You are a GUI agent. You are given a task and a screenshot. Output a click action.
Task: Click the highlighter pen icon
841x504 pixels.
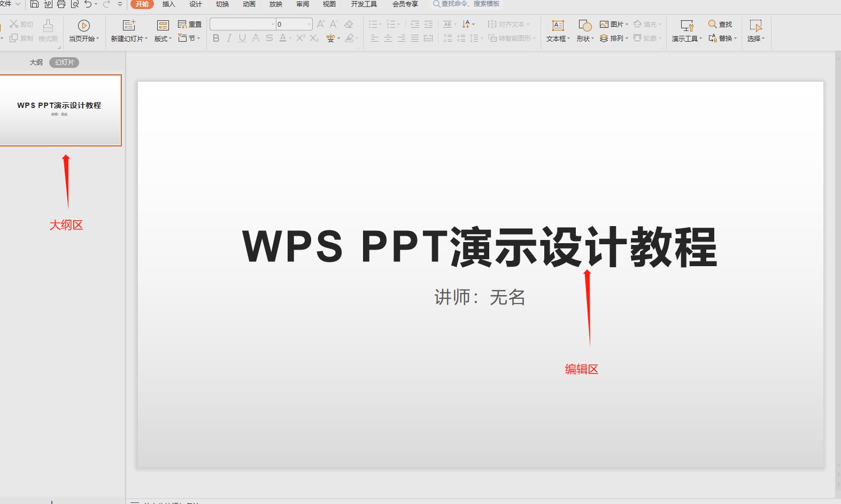click(x=350, y=38)
